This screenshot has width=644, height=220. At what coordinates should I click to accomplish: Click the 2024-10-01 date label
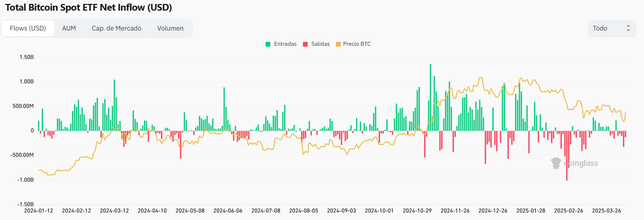point(379,211)
